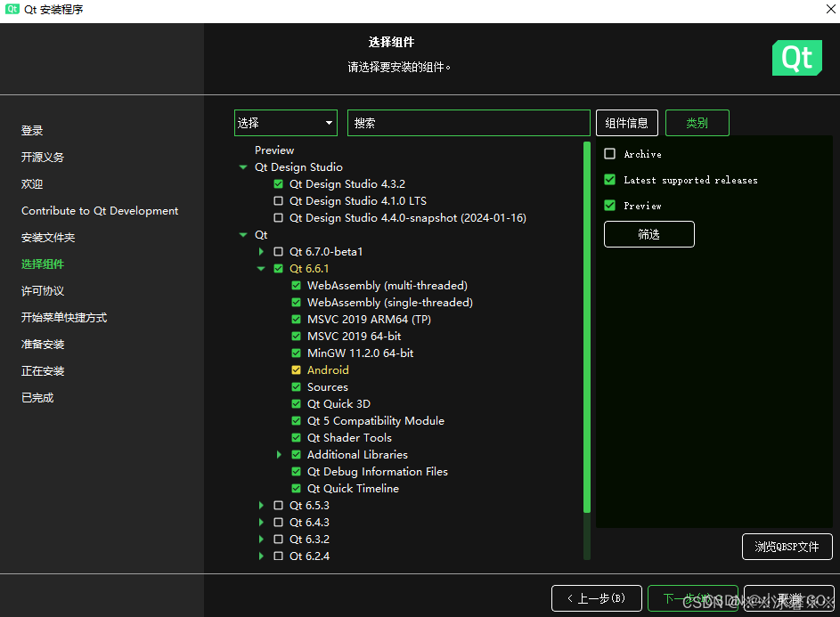Expand the Qt 6.5.3 node
840x617 pixels.
(x=261, y=506)
